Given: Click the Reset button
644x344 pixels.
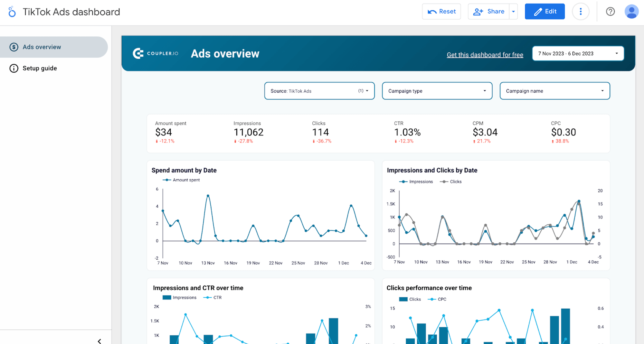Looking at the screenshot, I should pos(441,12).
